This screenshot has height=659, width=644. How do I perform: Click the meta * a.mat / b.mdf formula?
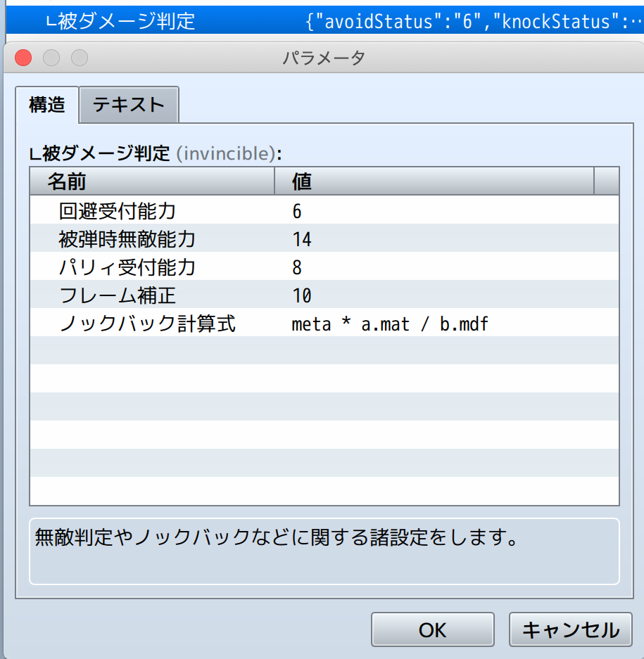click(390, 324)
